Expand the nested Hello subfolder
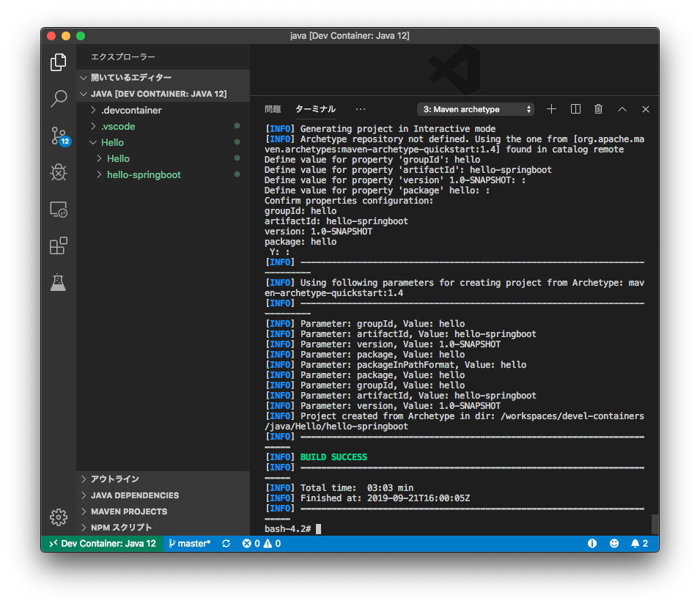Image resolution: width=700 pixels, height=606 pixels. (x=163, y=158)
